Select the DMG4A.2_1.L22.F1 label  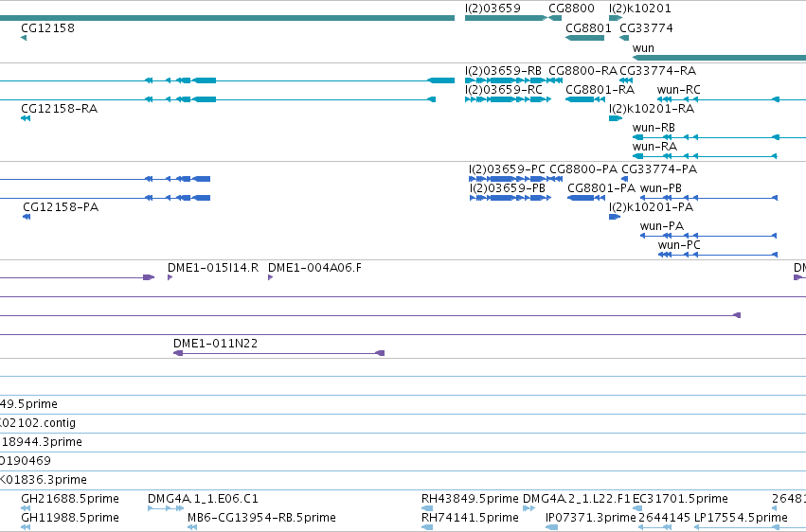(x=576, y=499)
